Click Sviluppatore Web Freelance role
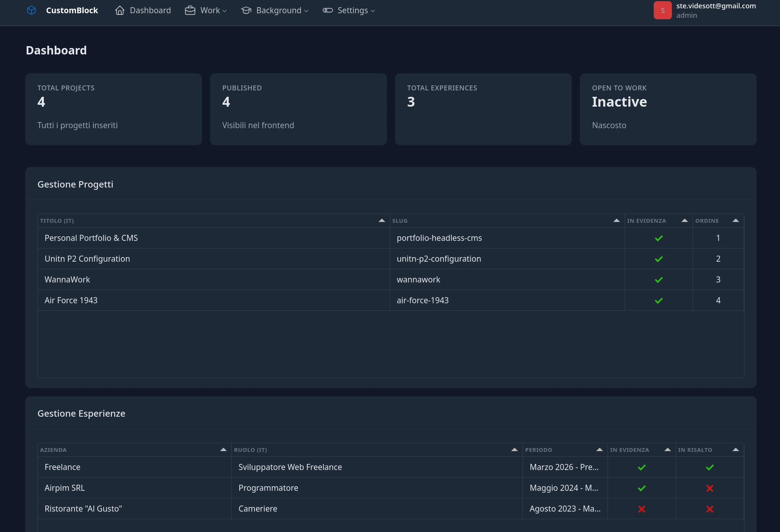Image resolution: width=780 pixels, height=532 pixels. (x=290, y=467)
